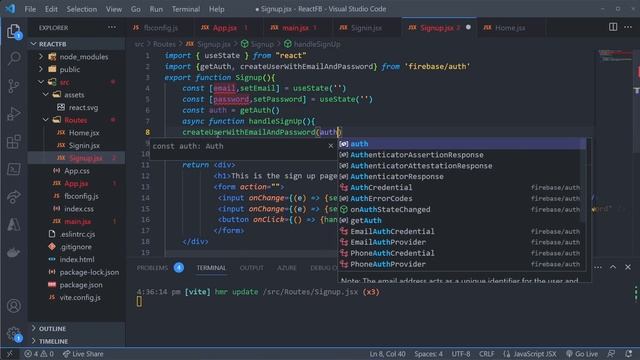640x360 pixels.
Task: Expand the TIMELINE section
Action: click(76, 341)
